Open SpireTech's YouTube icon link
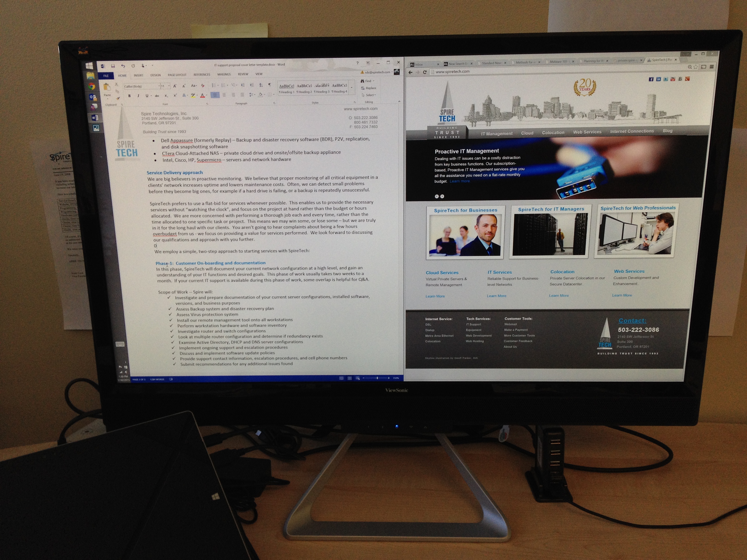 point(673,79)
